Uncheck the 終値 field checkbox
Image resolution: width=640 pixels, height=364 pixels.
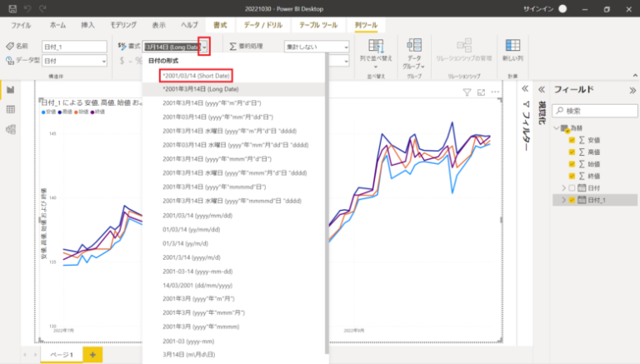click(x=571, y=176)
